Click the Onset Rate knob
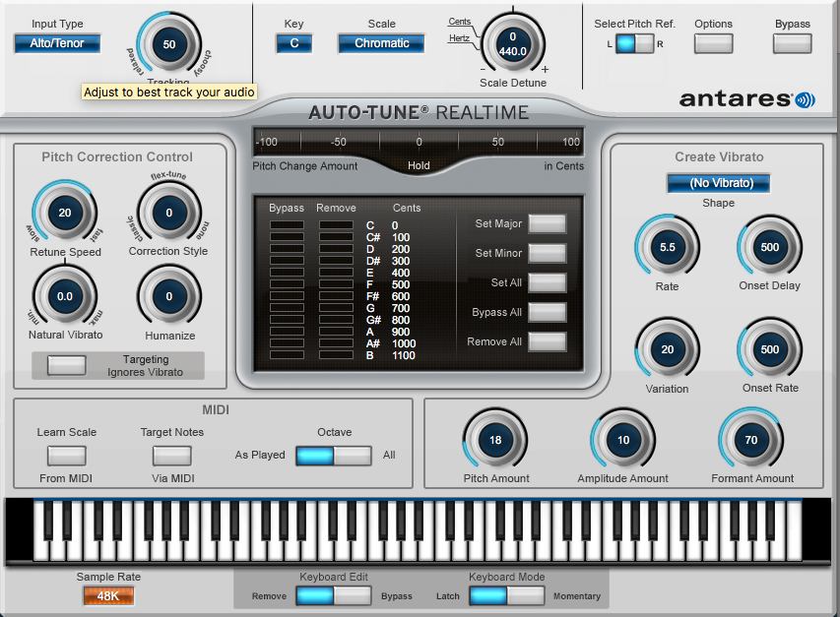This screenshot has height=617, width=840. pos(770,349)
